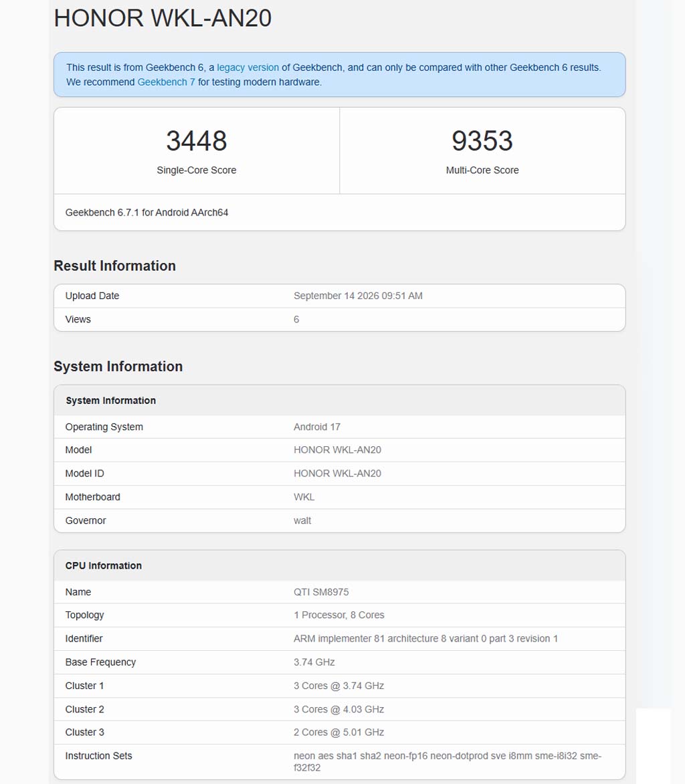This screenshot has width=685, height=784.
Task: Click the Motherboard value 'WKL'
Action: point(304,497)
